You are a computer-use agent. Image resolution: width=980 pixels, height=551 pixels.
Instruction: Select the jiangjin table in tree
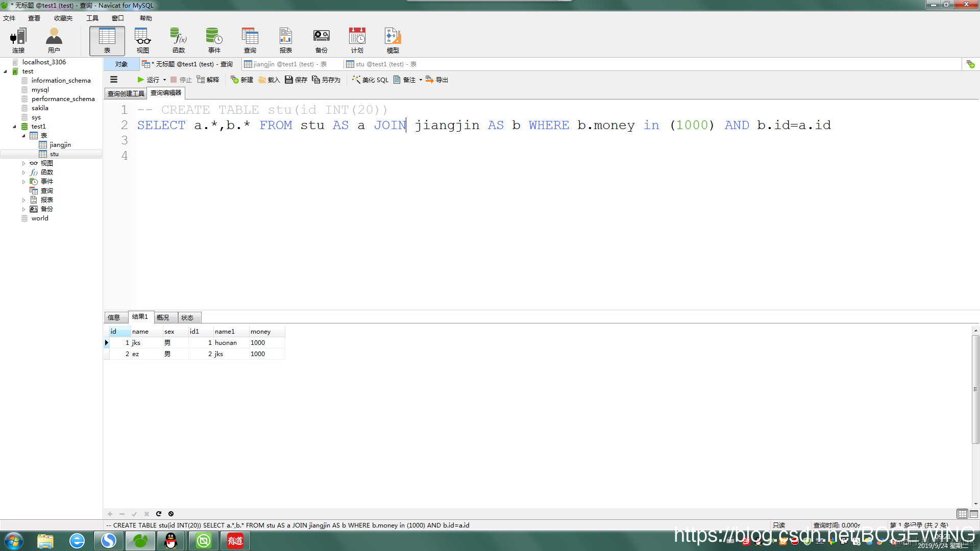(60, 145)
